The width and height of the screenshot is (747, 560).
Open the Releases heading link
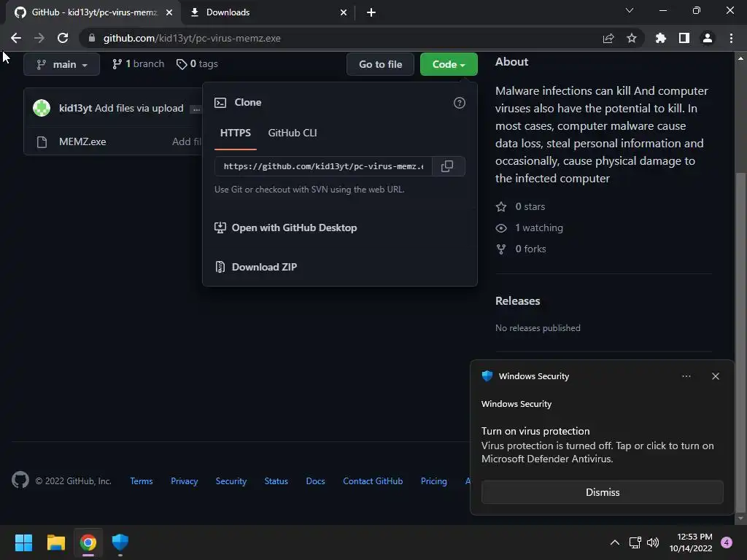(x=517, y=301)
